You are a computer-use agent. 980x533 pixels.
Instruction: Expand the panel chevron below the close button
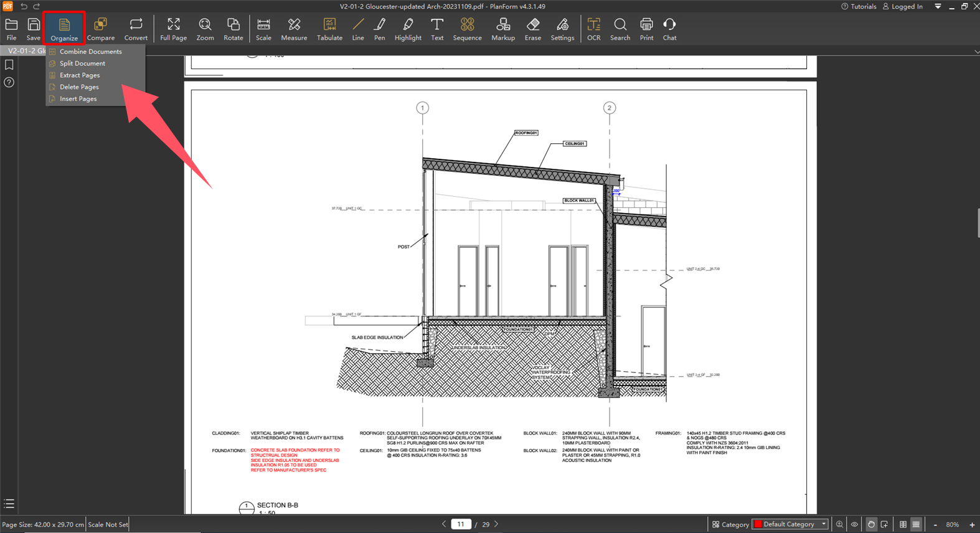click(976, 52)
